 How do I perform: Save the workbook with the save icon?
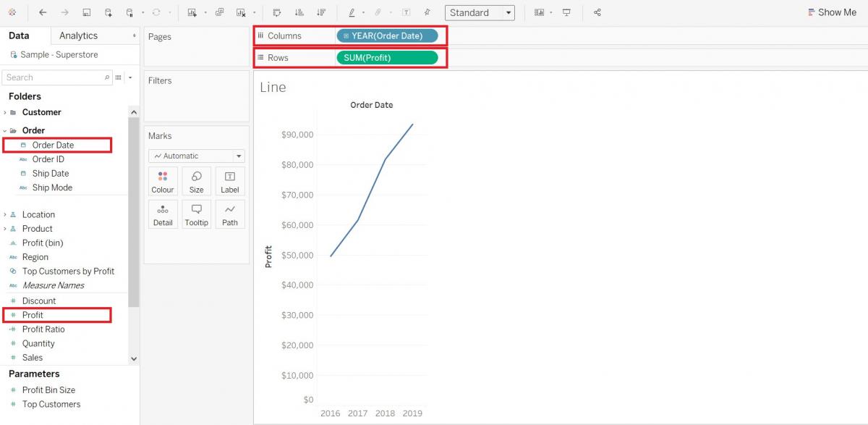(87, 12)
